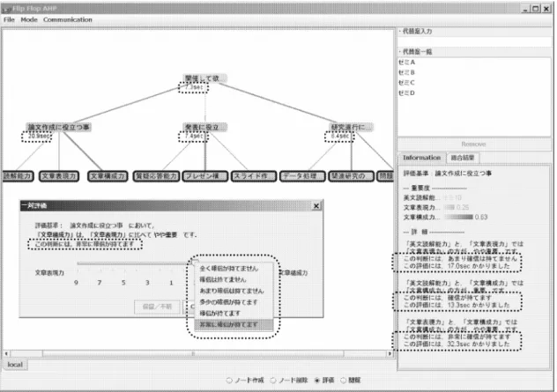Click the 0.25 importance value for 文章表現力
The width and height of the screenshot is (557, 392).
462,207
